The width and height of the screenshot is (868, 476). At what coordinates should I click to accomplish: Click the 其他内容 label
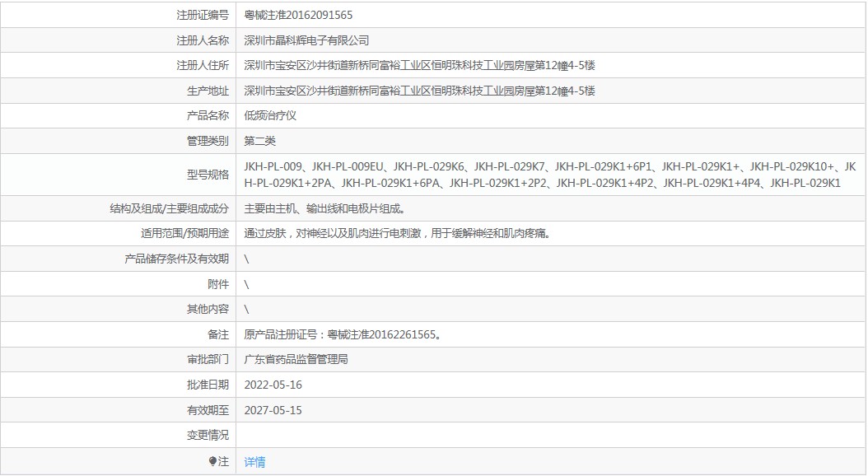[x=208, y=309]
